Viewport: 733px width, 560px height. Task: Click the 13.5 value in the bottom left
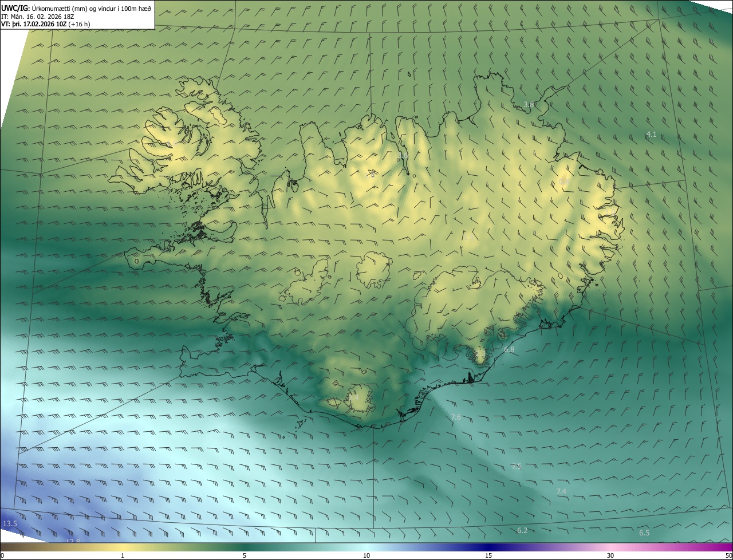click(10, 524)
